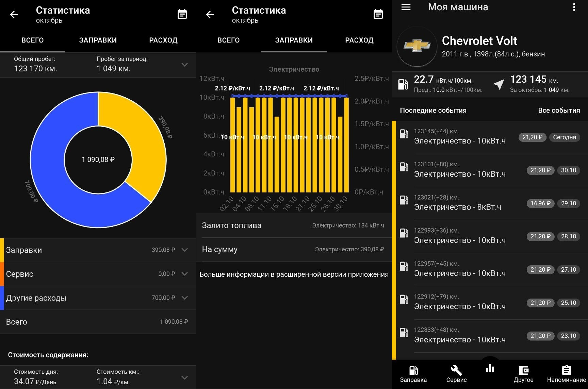Select РАСХОД tab on second Statistics screen
The width and height of the screenshot is (588, 389).
(359, 40)
